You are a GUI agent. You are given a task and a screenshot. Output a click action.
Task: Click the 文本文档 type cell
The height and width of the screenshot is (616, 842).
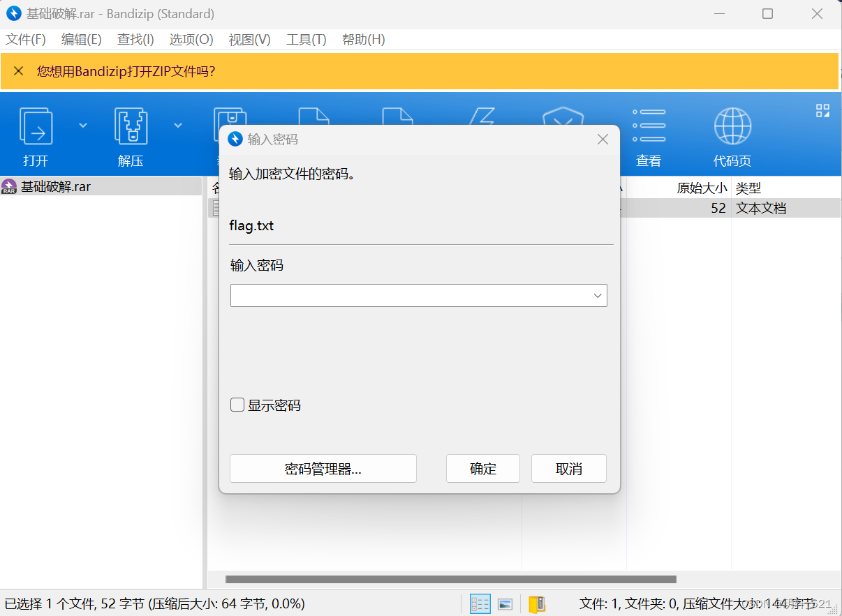(761, 208)
